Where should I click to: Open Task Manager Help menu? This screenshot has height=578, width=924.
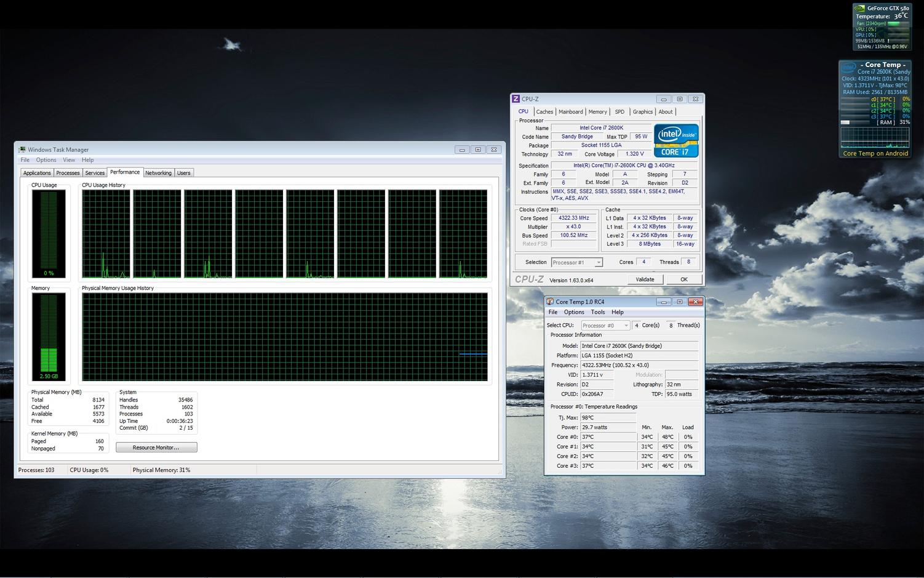88,160
